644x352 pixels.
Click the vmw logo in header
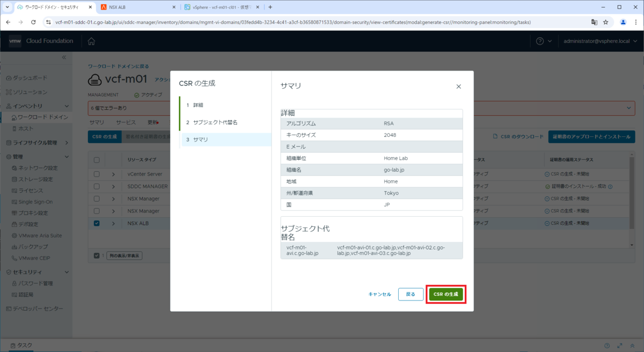point(16,41)
